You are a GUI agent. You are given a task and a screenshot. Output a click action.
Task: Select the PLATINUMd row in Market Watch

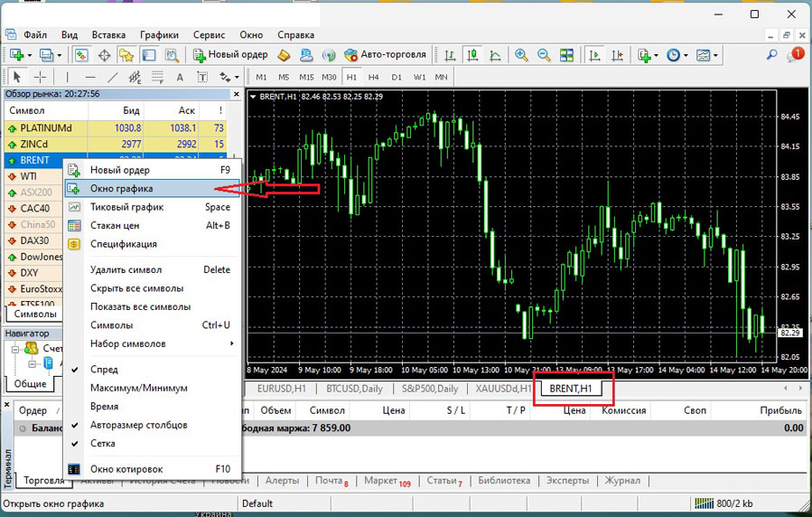click(x=116, y=128)
